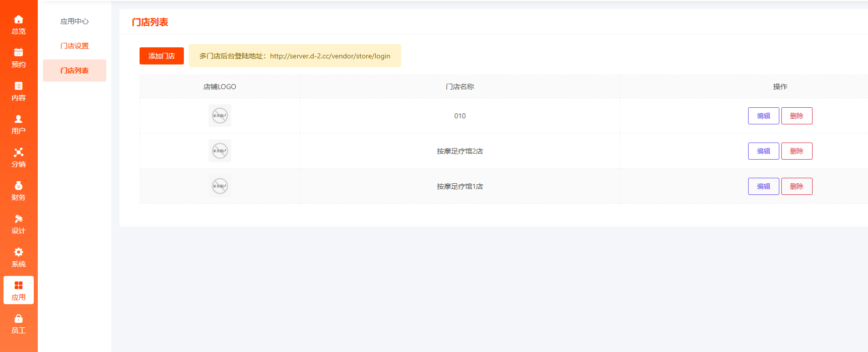Edit the store named 010
Screen dimensions: 868x352
tap(763, 116)
